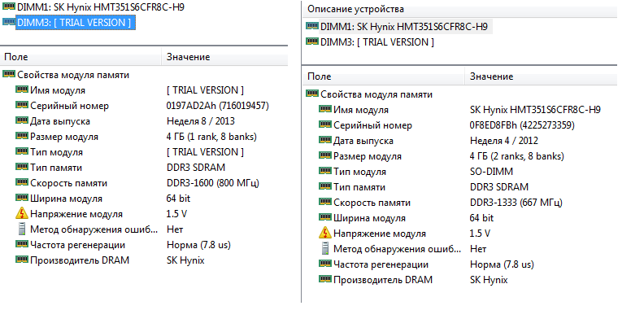Screen dimensions: 644x332
Task: Click left 'Тип модуля' row icon
Action: click(22, 151)
